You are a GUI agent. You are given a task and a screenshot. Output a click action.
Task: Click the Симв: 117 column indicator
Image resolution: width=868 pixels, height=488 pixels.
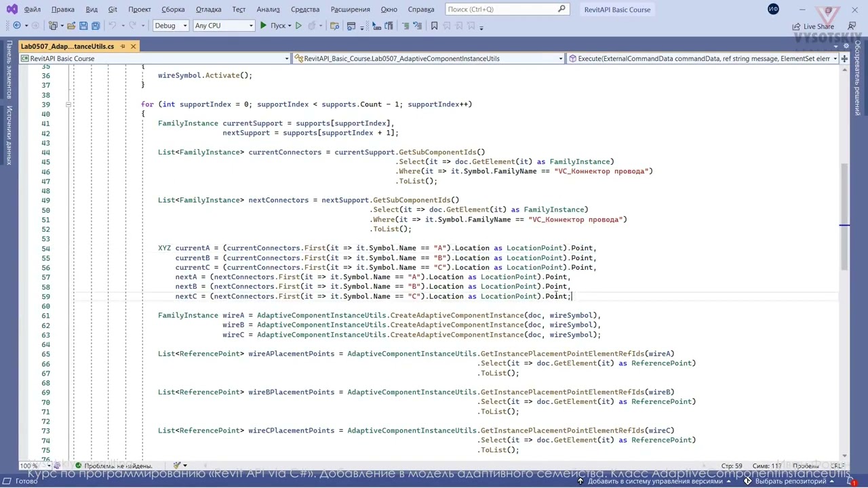tap(767, 466)
